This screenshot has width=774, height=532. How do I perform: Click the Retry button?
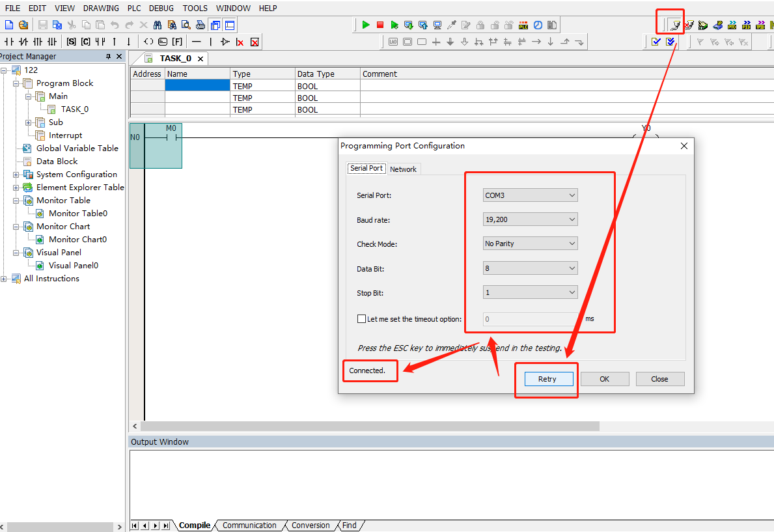click(x=547, y=379)
